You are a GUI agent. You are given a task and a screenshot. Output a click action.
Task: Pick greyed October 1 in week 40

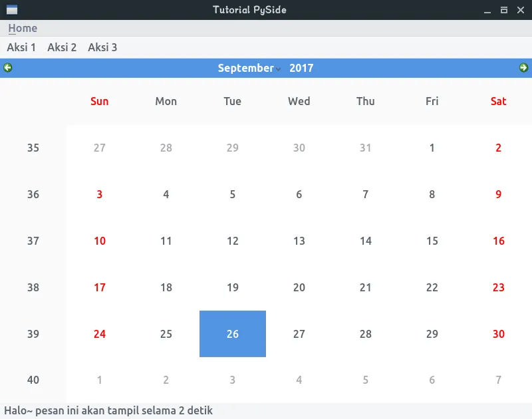(99, 380)
